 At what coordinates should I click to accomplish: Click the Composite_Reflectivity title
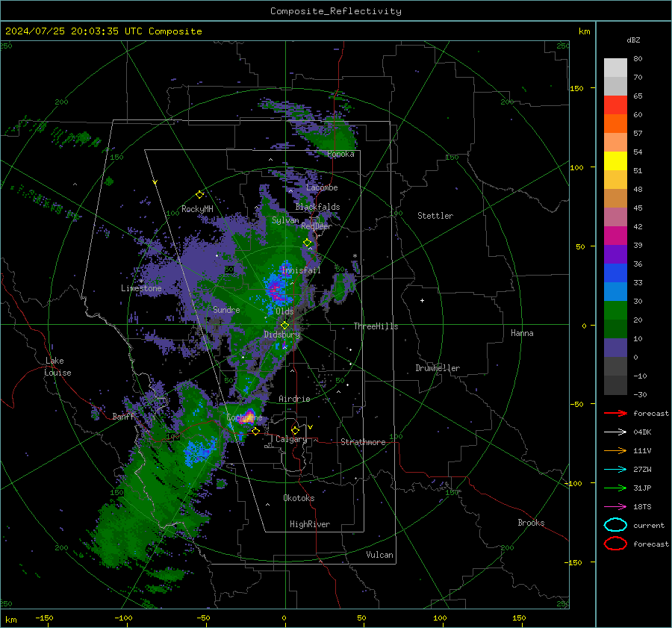coord(336,11)
